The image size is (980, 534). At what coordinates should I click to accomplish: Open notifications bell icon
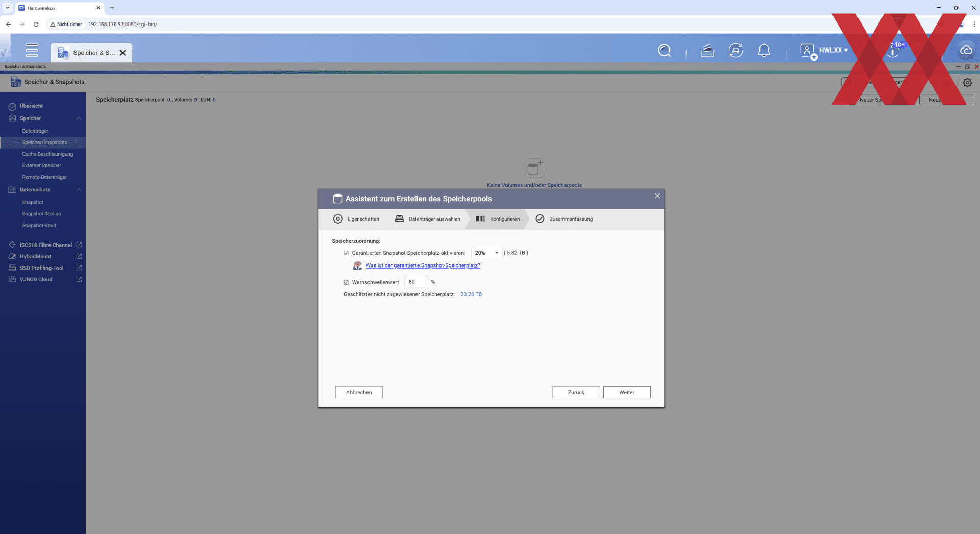pos(764,51)
